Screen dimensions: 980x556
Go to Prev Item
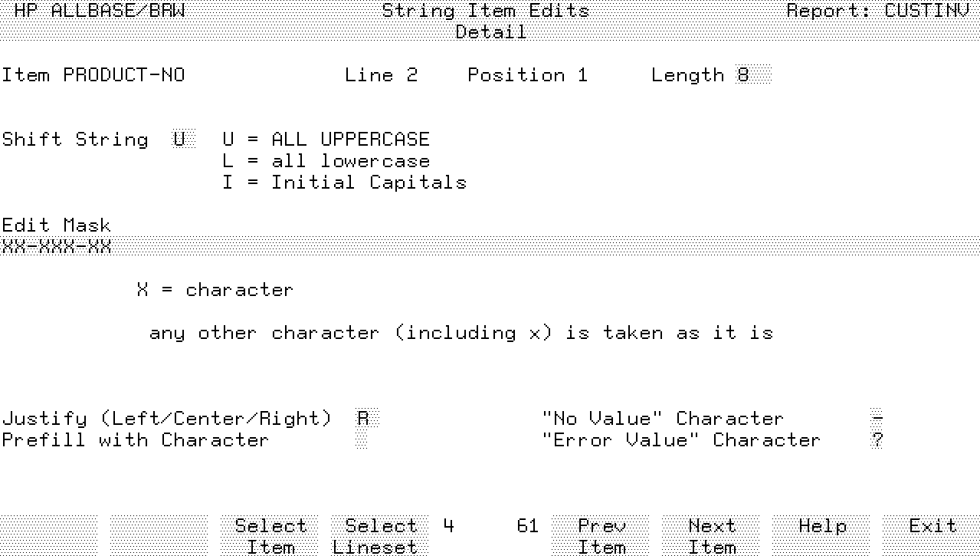coord(601,535)
